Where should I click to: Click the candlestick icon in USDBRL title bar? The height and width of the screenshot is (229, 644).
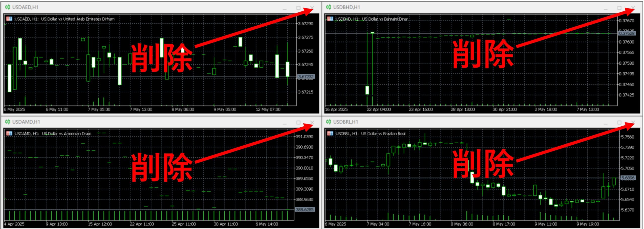(329, 122)
